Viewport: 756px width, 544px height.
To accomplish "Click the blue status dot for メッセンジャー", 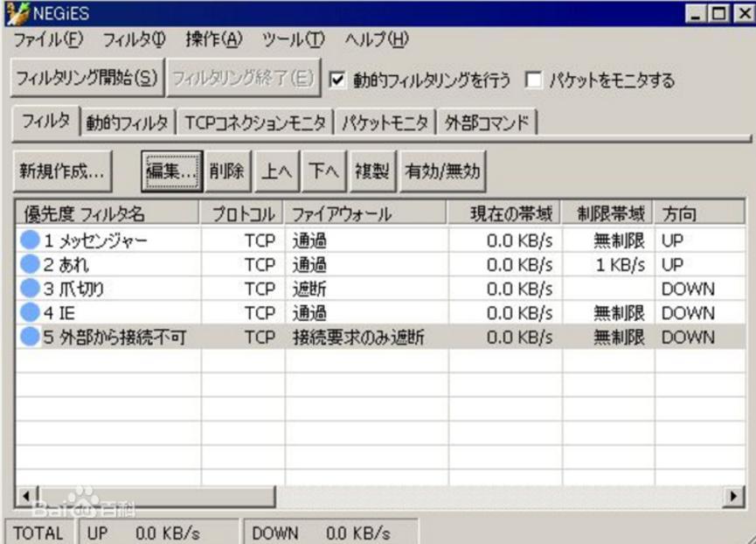I will 30,241.
